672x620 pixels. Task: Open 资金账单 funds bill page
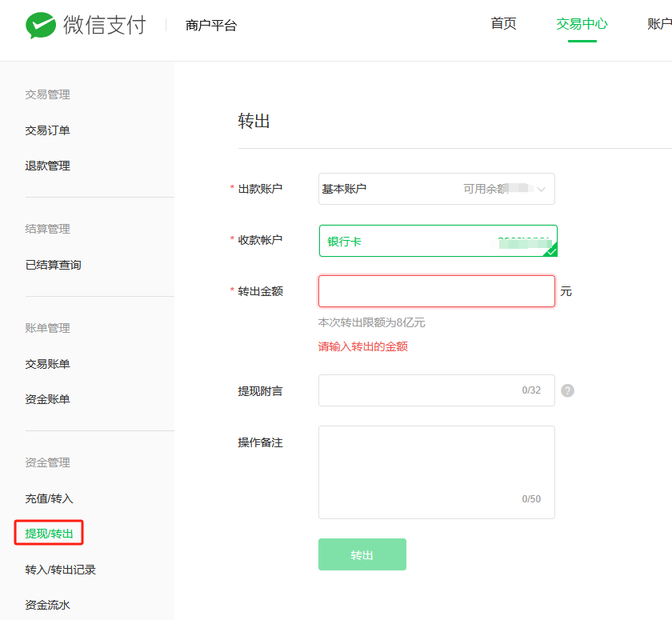(x=50, y=398)
